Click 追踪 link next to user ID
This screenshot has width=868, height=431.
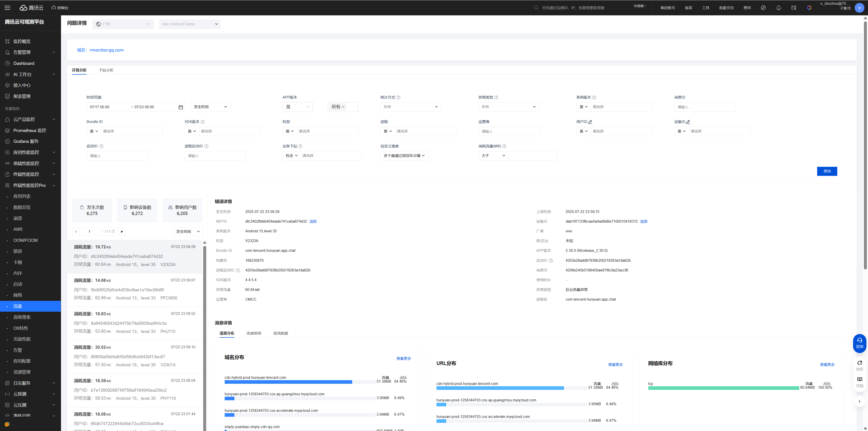pyautogui.click(x=313, y=221)
